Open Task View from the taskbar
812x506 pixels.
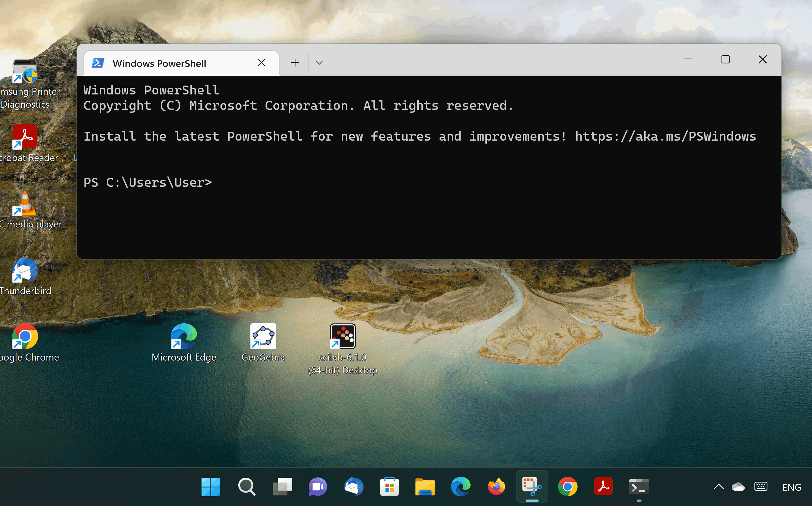282,487
